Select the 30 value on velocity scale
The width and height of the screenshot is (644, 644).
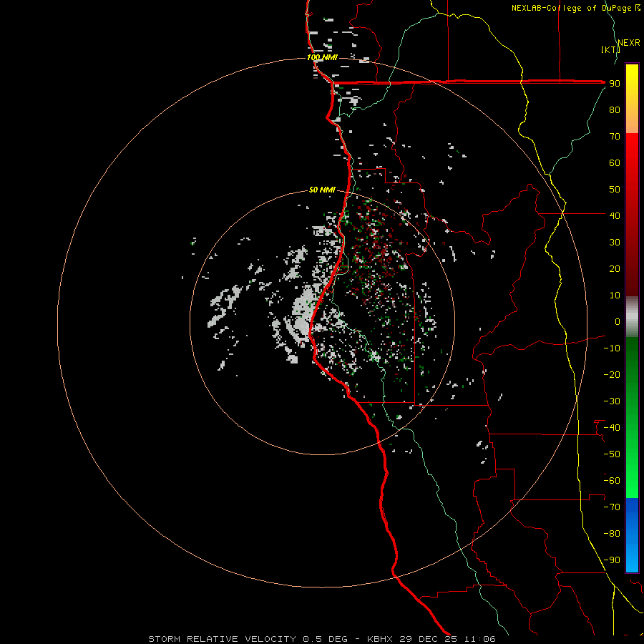[615, 243]
